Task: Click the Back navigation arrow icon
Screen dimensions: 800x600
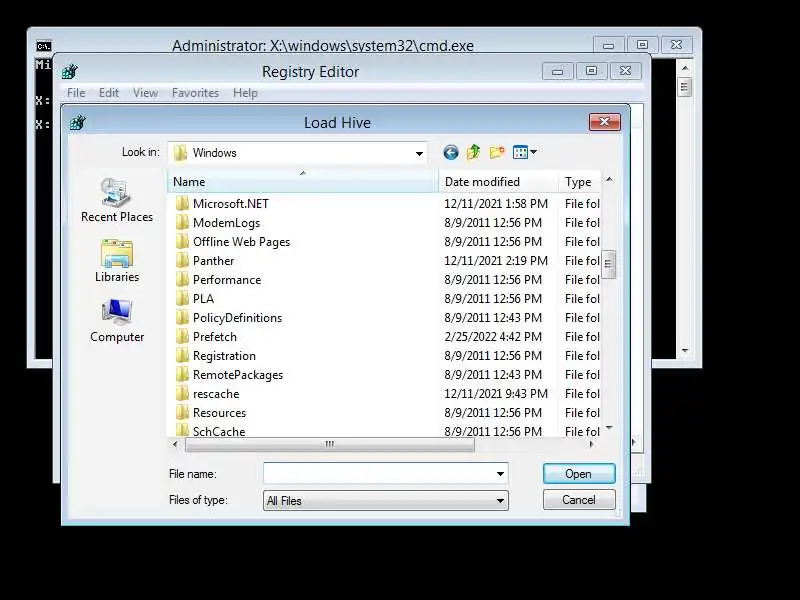Action: (x=451, y=152)
